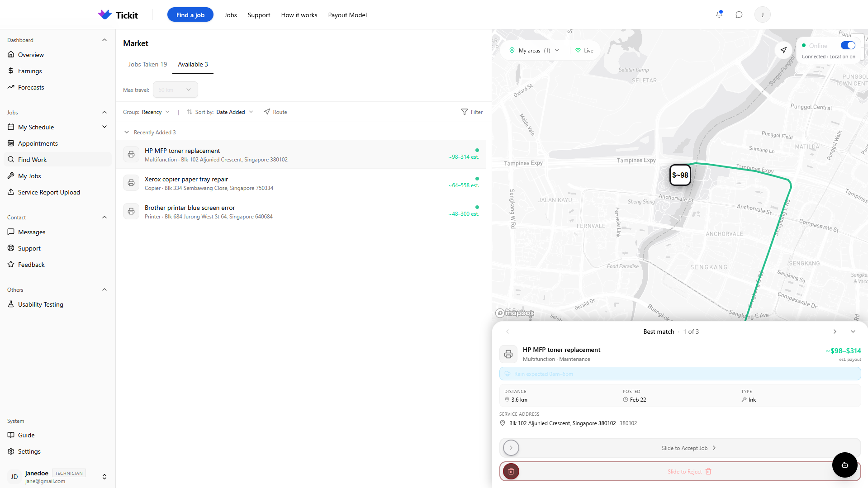Select Service Report Upload in the sidebar
Screen dimensions: 868x488
48,192
